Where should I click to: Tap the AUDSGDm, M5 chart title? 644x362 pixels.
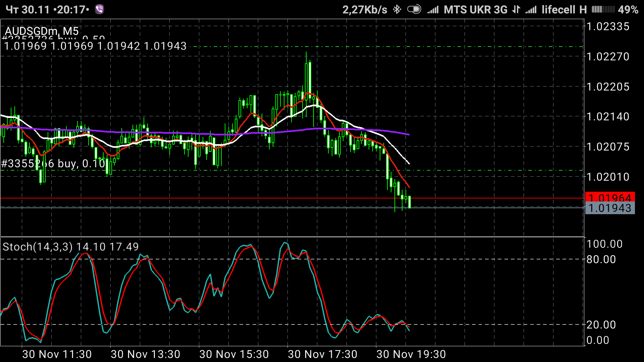pos(42,31)
